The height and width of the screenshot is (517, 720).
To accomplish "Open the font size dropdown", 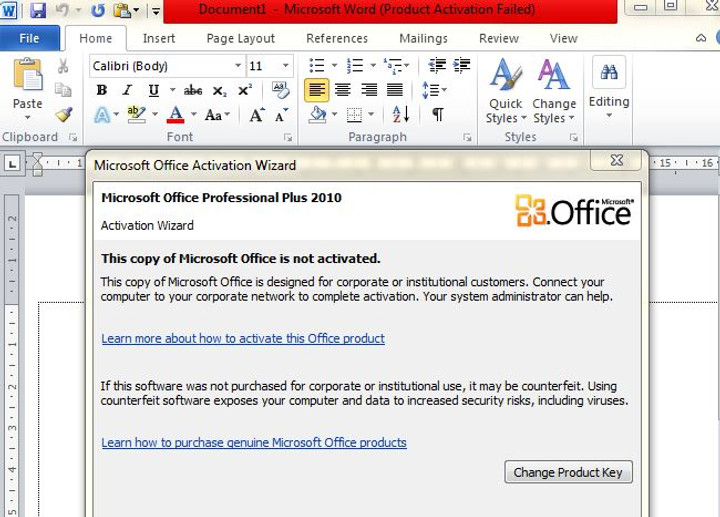I will tap(286, 66).
